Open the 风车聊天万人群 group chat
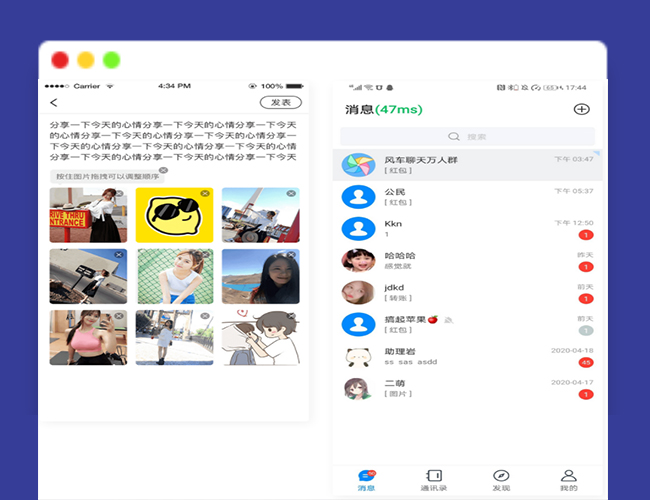This screenshot has width=650, height=500. point(468,165)
